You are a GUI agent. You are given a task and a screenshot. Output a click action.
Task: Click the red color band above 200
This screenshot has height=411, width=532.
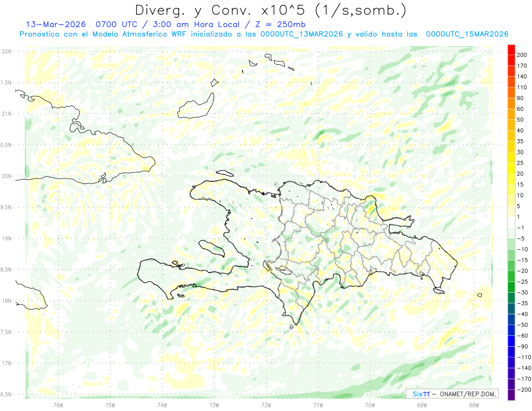tap(511, 49)
